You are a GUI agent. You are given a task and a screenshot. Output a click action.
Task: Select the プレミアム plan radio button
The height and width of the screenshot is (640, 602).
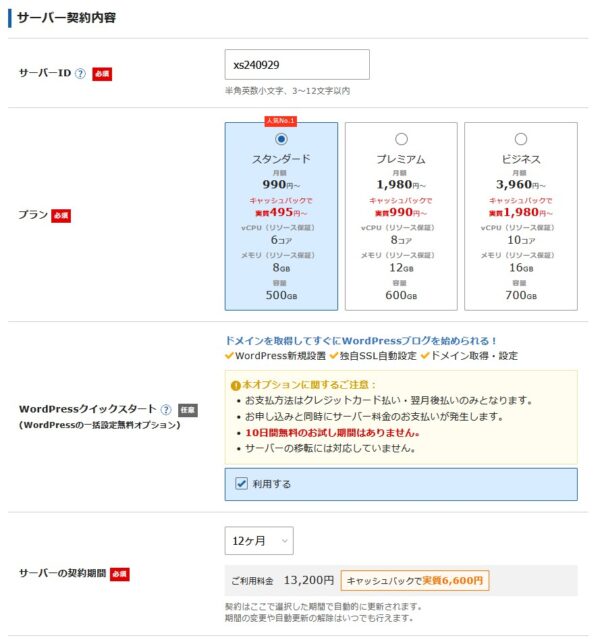(x=401, y=139)
